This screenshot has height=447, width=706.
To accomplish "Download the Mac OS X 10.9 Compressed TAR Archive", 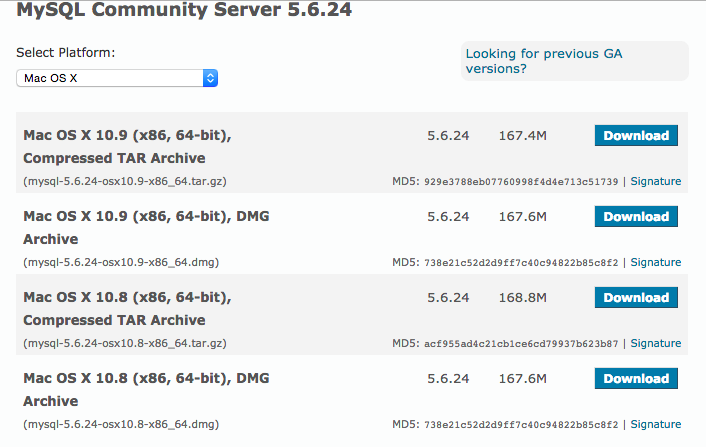I will [636, 135].
